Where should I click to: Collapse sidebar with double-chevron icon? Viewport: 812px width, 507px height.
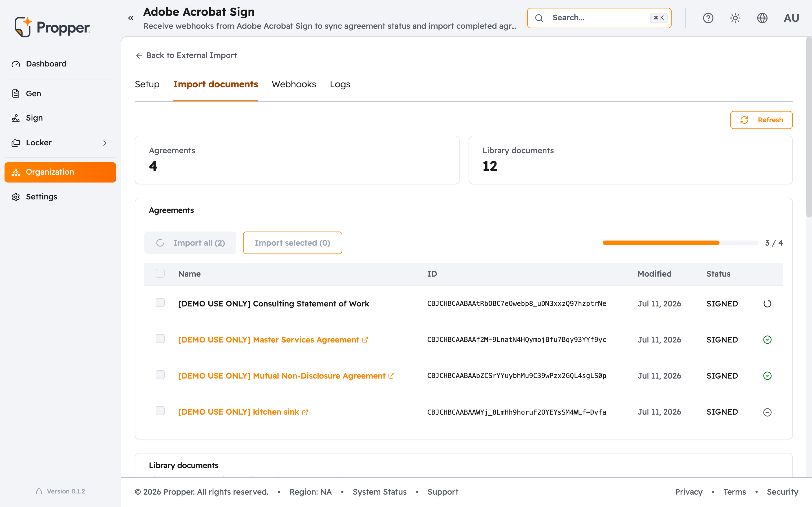click(x=131, y=18)
